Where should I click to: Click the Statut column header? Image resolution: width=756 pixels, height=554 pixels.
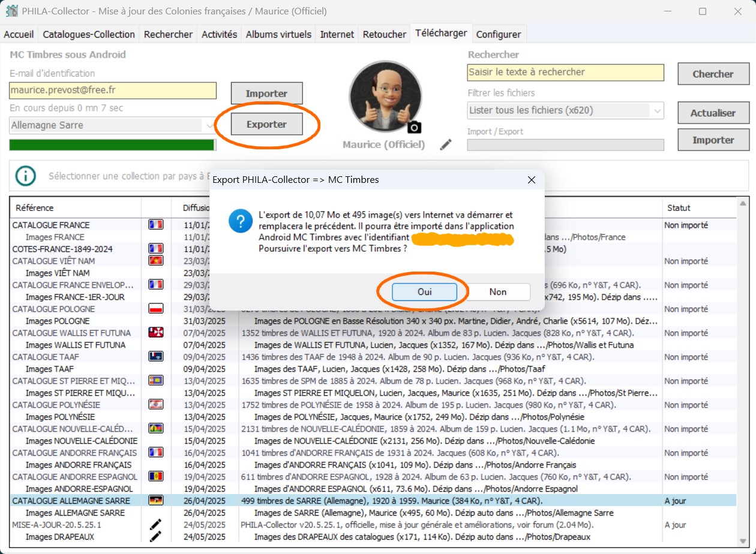click(x=700, y=207)
